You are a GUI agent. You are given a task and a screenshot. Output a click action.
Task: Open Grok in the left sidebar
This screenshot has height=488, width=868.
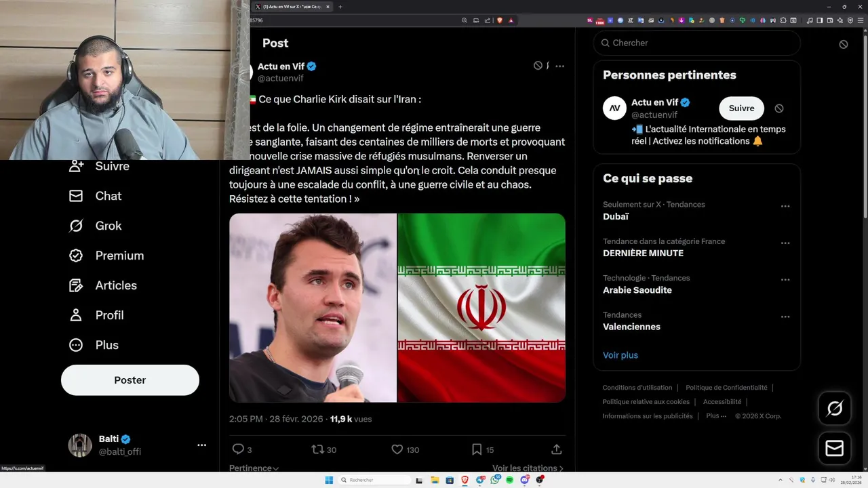96,226
